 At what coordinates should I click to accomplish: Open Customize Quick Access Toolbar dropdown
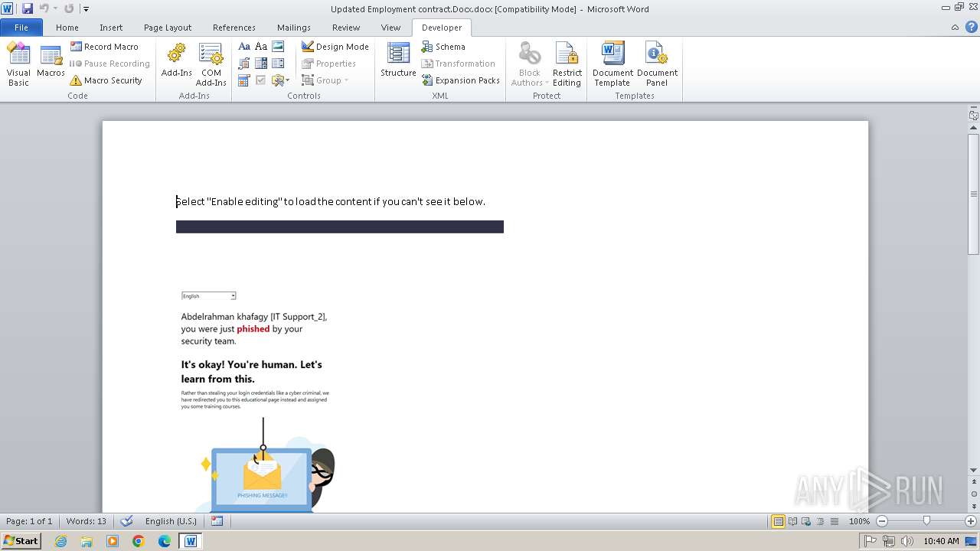86,9
